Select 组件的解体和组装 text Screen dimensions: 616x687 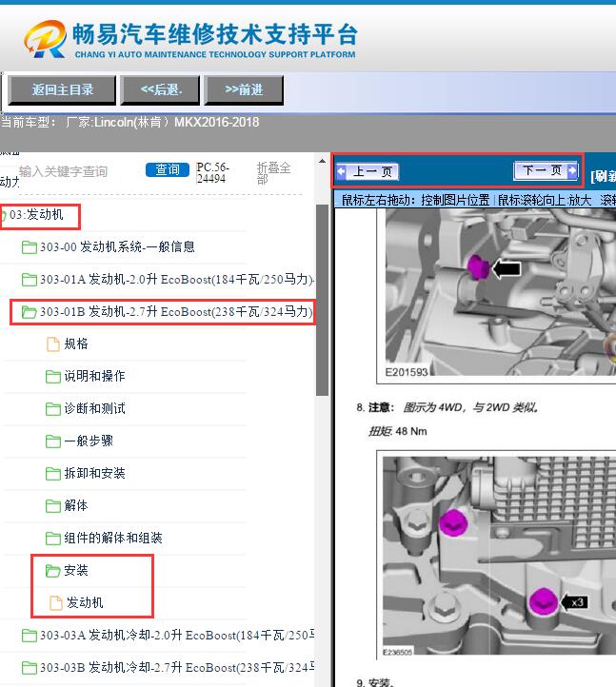(x=112, y=538)
